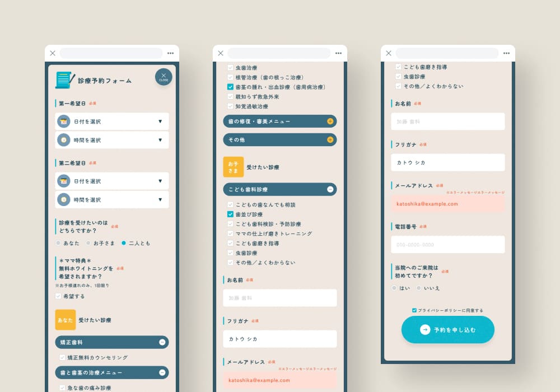The width and height of the screenshot is (560, 392).
Task: Click the arrow icon in 予約を申し込む button
Action: [425, 330]
